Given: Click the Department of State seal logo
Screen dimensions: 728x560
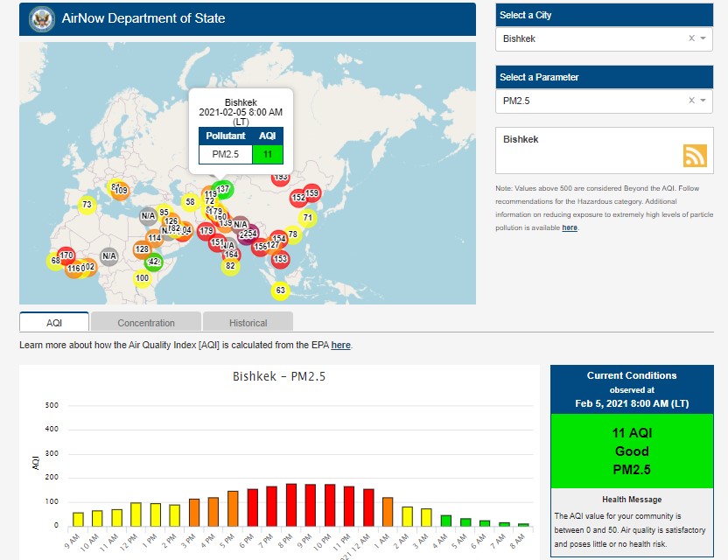Looking at the screenshot, I should 40,18.
